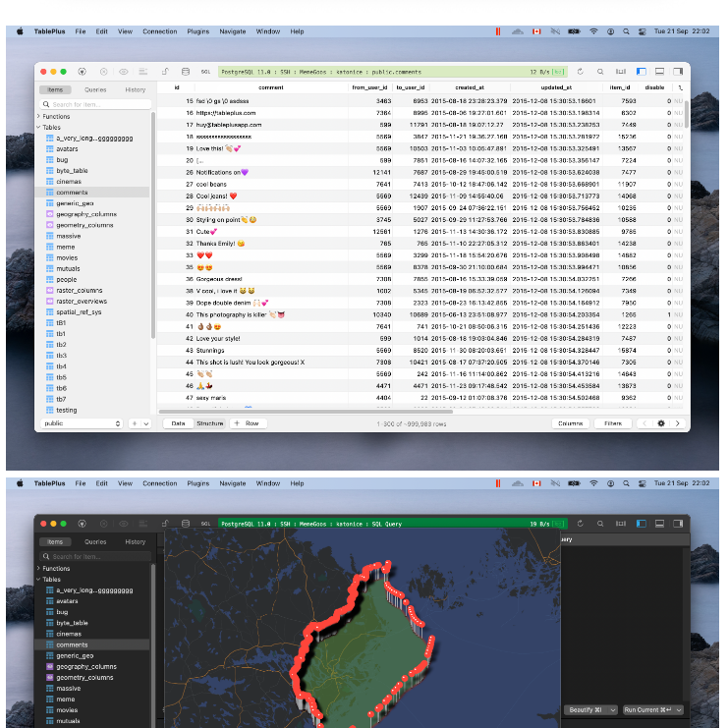This screenshot has width=728, height=728.
Task: Open the database list icon in light window toolbar
Action: pos(186,72)
